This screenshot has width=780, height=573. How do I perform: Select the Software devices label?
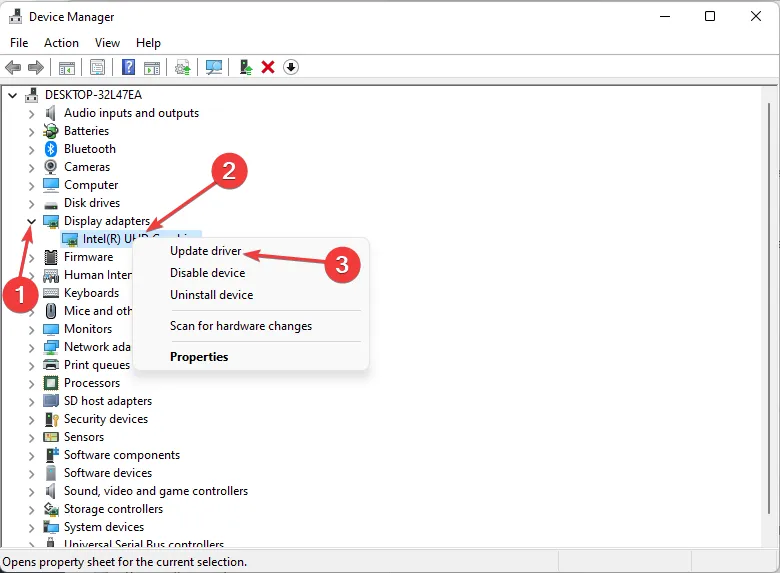[x=108, y=473]
